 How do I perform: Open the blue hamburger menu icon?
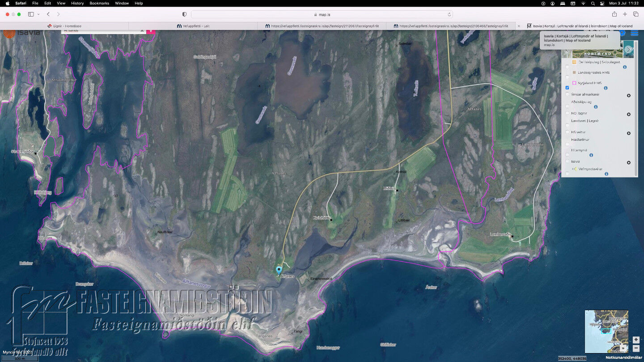[634, 33]
